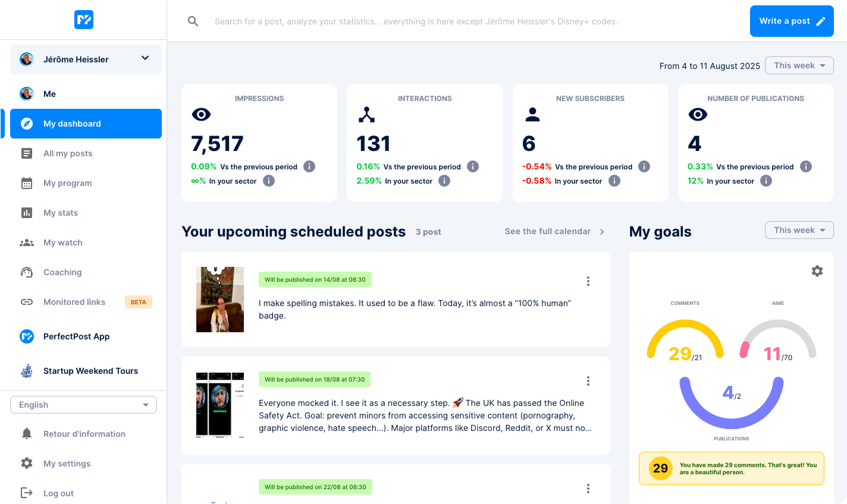Image resolution: width=847 pixels, height=504 pixels.
Task: Open My watch people icon
Action: coord(27,242)
